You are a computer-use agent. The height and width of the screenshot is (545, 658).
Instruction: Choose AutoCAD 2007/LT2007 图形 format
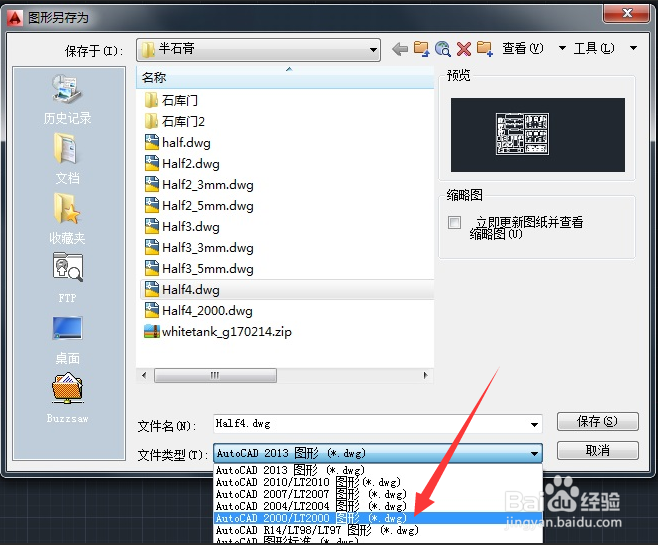[378, 494]
